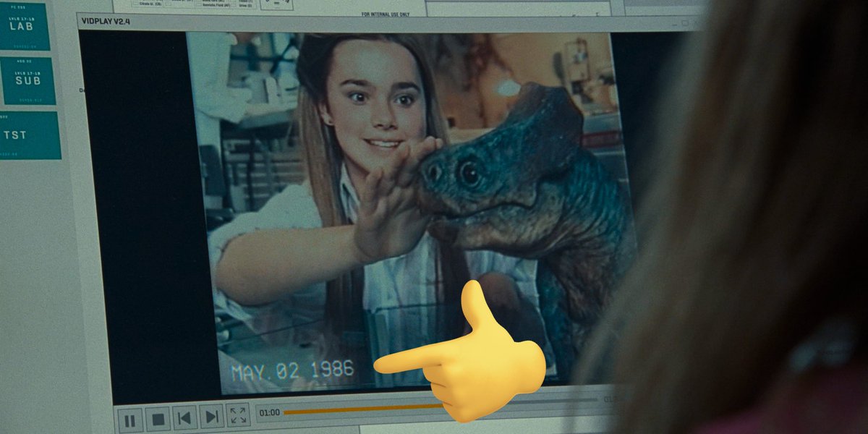Pause the video in VIDPLAY

pyautogui.click(x=129, y=420)
